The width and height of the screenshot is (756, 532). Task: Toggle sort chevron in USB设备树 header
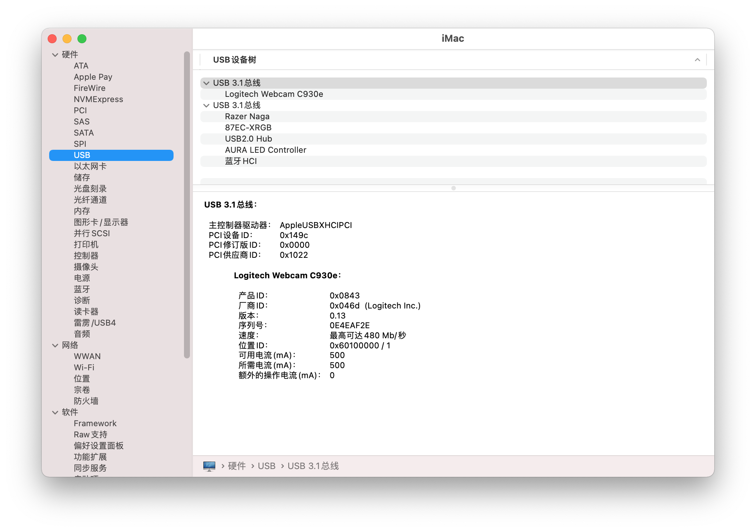point(697,60)
